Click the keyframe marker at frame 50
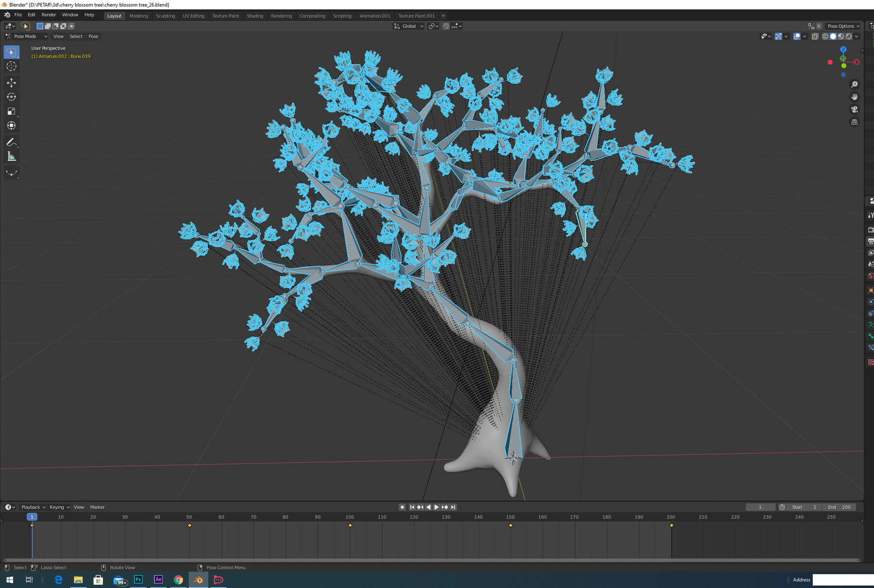 (x=189, y=525)
